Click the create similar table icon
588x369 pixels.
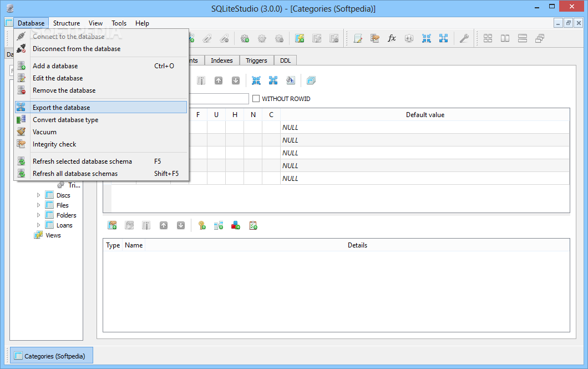[311, 80]
